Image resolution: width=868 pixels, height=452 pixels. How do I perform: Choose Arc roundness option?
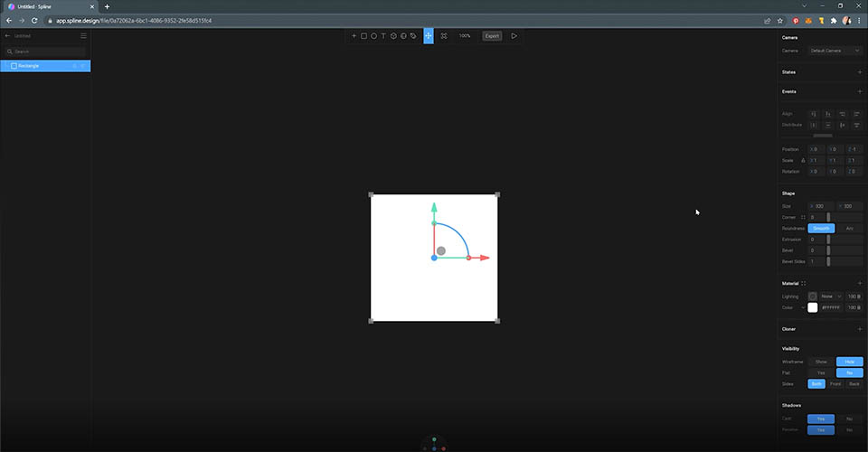849,229
